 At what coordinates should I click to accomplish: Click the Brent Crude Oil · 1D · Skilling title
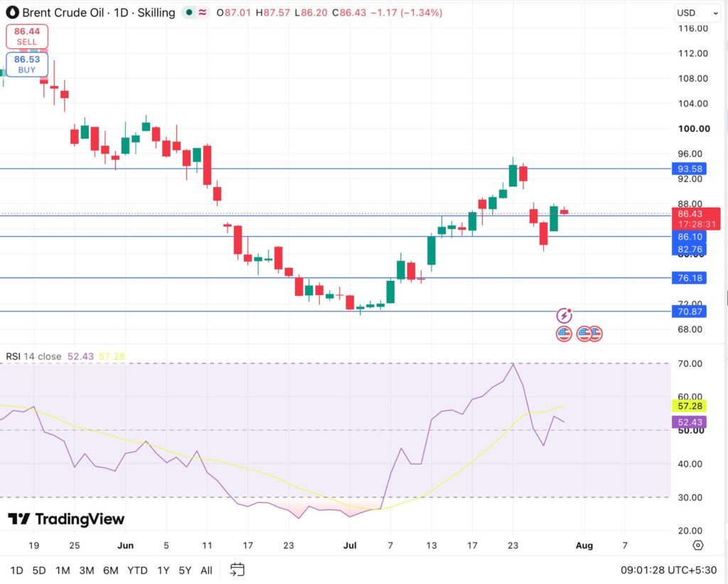coord(98,13)
